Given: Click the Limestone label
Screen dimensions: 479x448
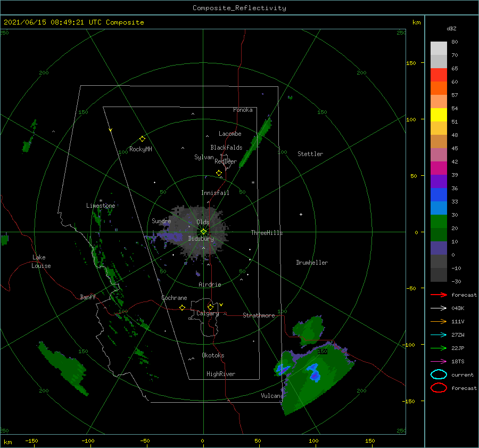Looking at the screenshot, I should coord(101,206).
